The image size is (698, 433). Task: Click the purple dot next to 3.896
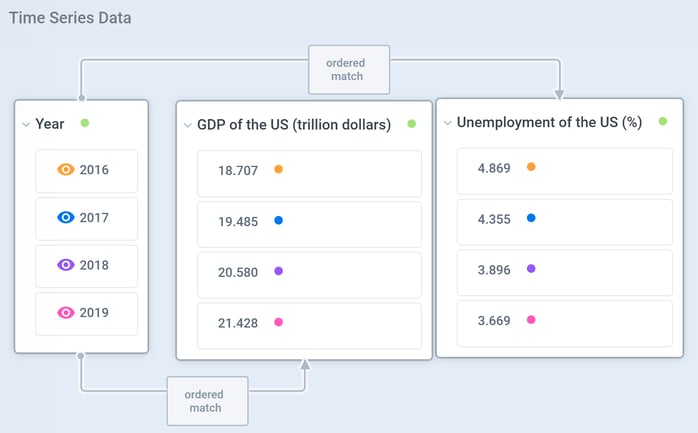[531, 269]
